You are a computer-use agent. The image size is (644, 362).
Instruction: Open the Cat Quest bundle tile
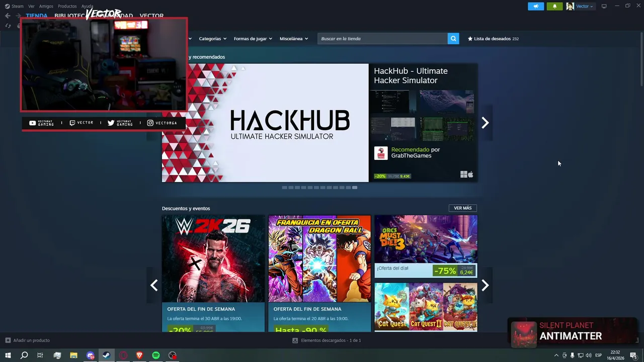(x=426, y=307)
